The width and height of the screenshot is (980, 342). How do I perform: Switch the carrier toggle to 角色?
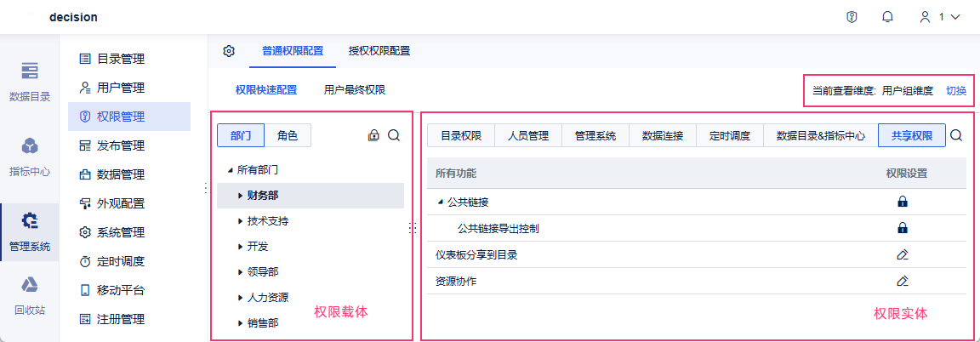coord(288,135)
